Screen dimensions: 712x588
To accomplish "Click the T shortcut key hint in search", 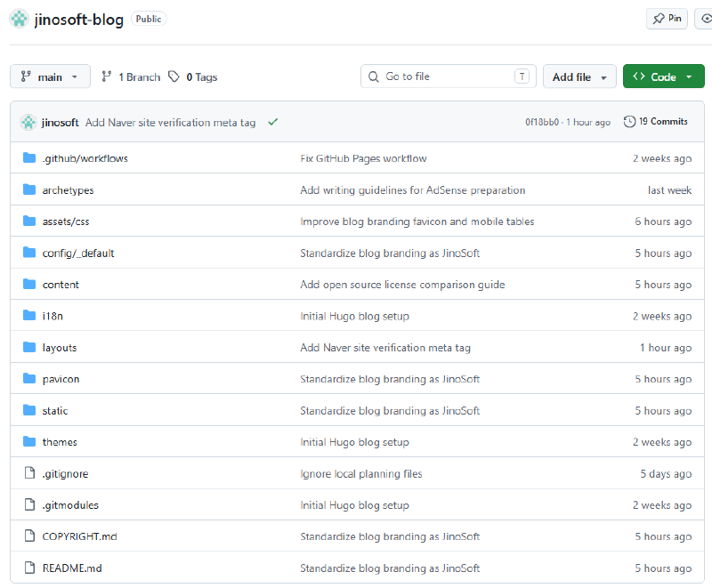I will (x=522, y=77).
